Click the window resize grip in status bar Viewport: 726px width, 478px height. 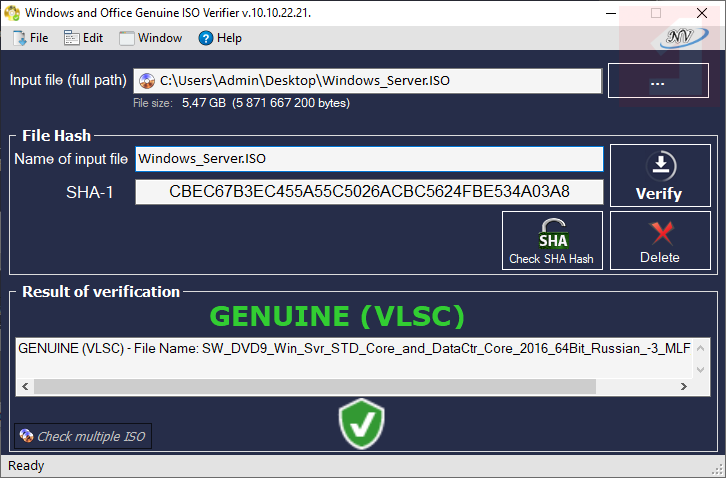pyautogui.click(x=719, y=470)
